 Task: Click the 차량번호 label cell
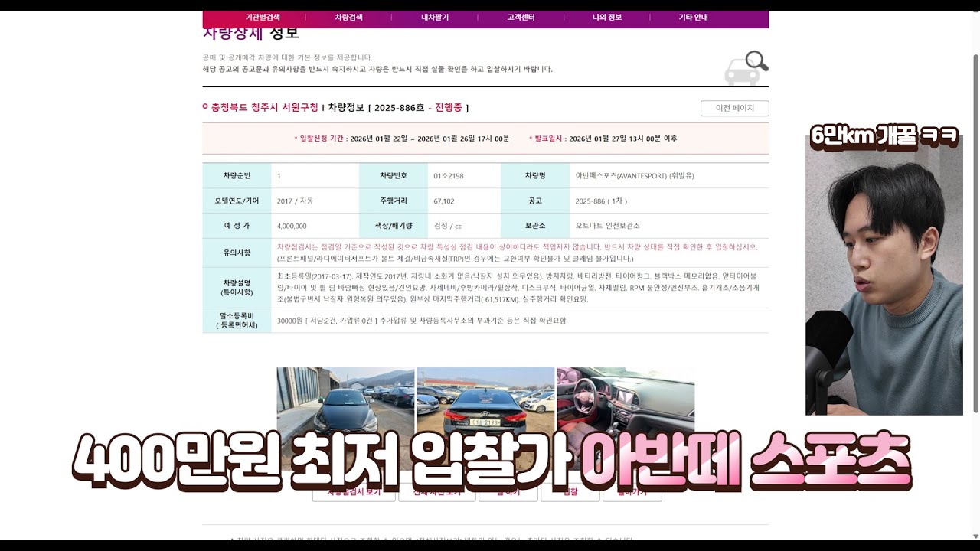tap(394, 176)
